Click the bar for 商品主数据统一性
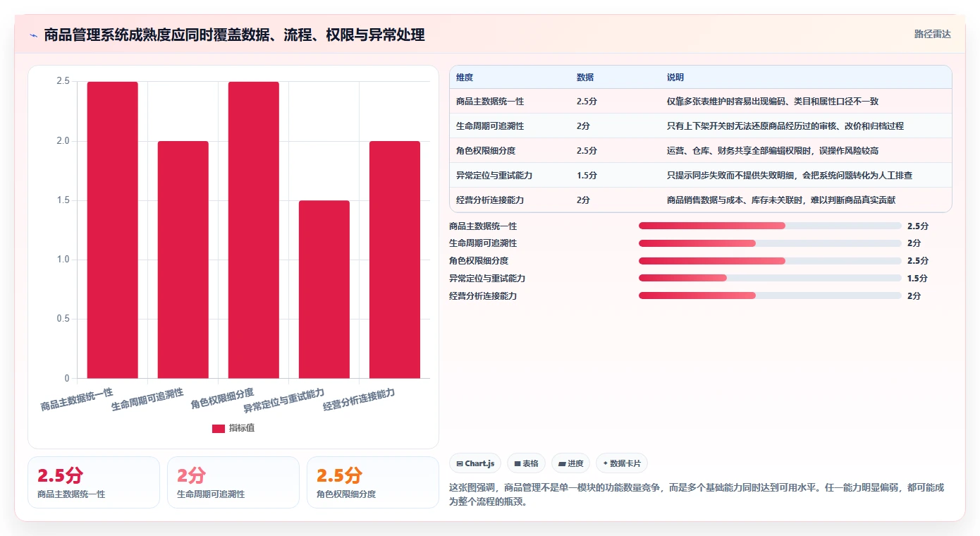The width and height of the screenshot is (980, 536). (113, 230)
